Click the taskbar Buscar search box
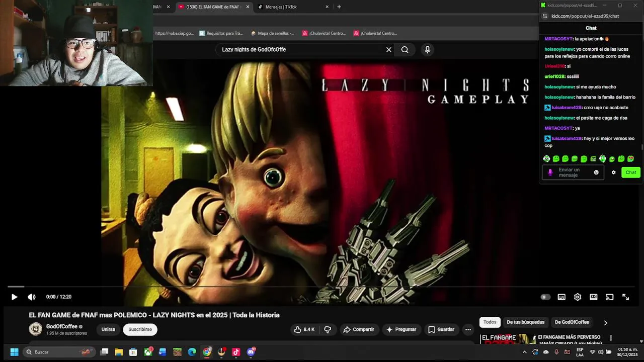This screenshot has width=644, height=362. point(59,352)
